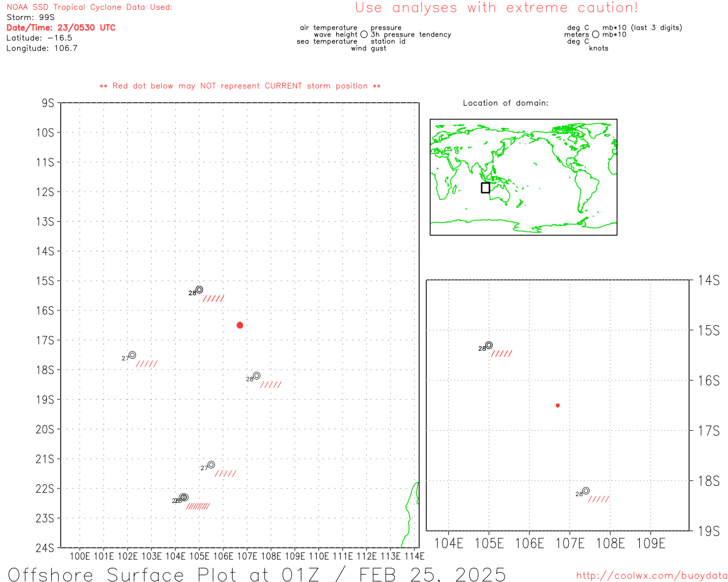Click the black domain box on world map
Viewport: 728px width, 582px height.
pos(485,188)
